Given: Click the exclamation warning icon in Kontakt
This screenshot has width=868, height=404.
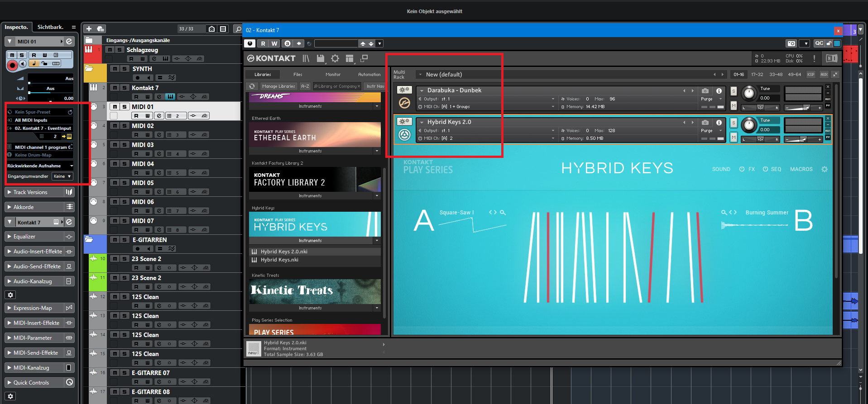Looking at the screenshot, I should [x=814, y=58].
